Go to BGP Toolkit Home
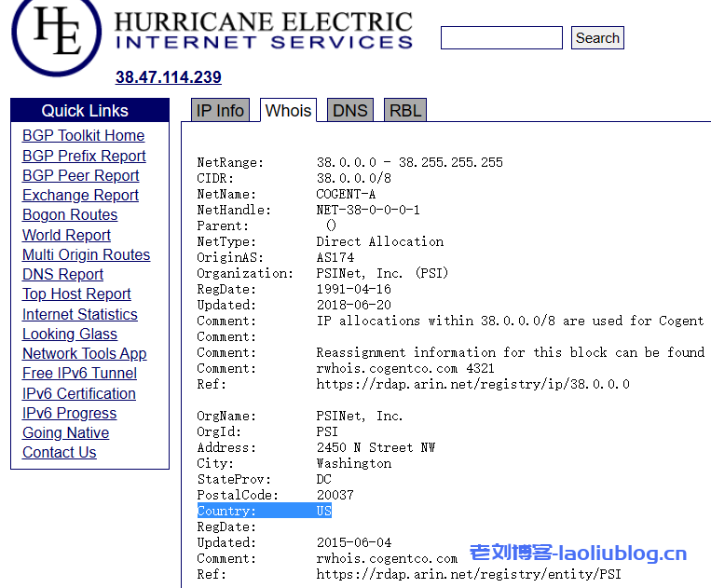Image resolution: width=711 pixels, height=588 pixels. tap(83, 136)
